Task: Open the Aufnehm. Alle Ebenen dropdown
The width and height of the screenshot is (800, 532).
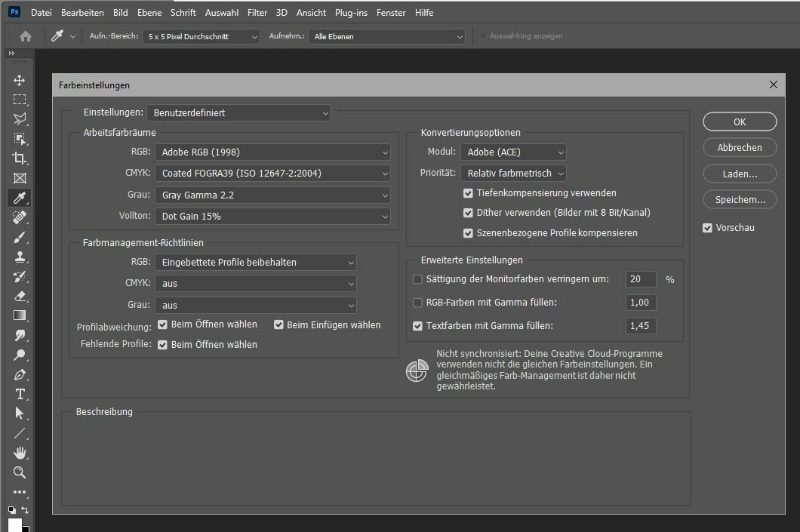Action: click(x=386, y=36)
